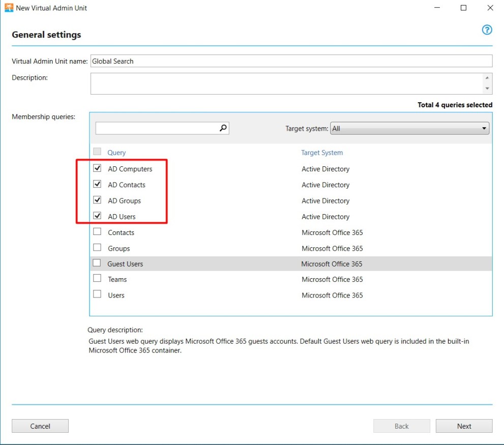This screenshot has height=445, width=504.
Task: Uncheck the AD Groups query checkbox
Action: [97, 200]
